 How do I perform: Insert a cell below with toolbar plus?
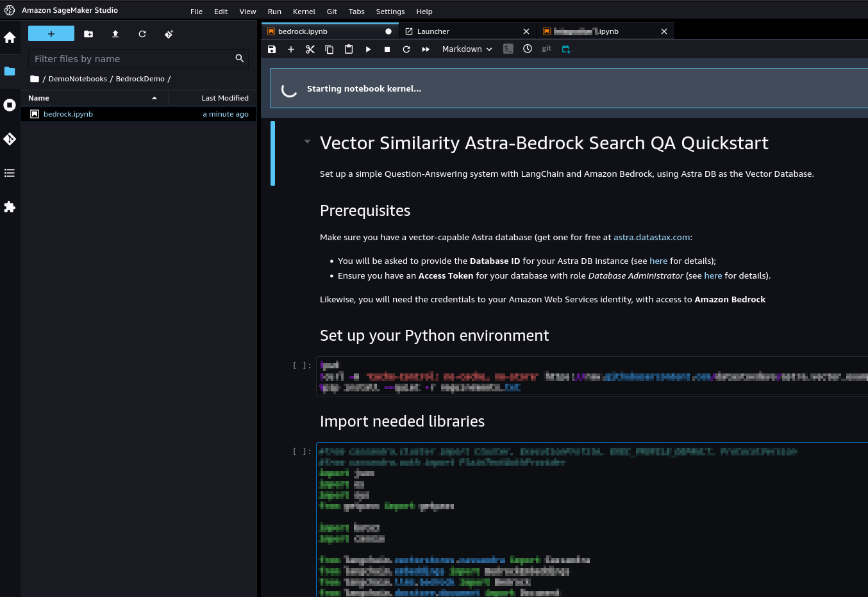point(291,49)
